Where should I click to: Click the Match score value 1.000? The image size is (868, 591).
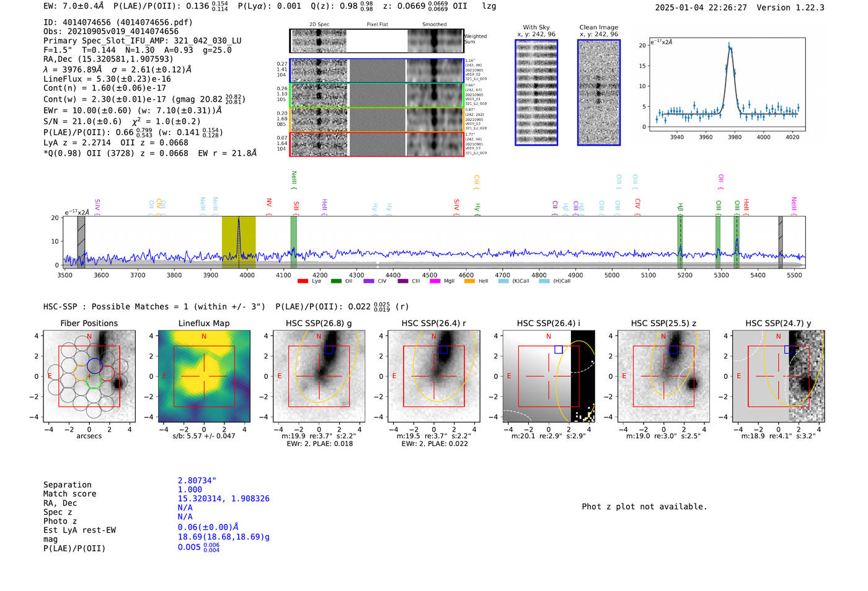click(190, 489)
